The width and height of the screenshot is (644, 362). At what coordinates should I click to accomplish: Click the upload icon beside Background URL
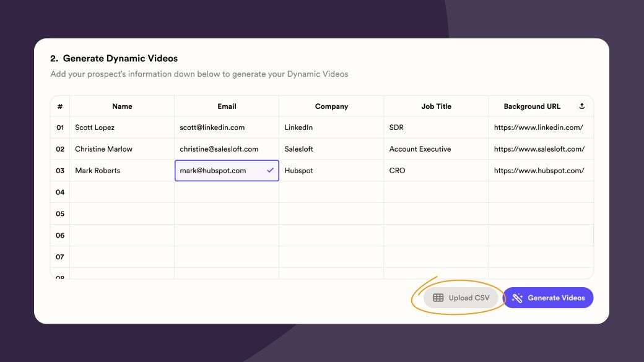coord(581,106)
